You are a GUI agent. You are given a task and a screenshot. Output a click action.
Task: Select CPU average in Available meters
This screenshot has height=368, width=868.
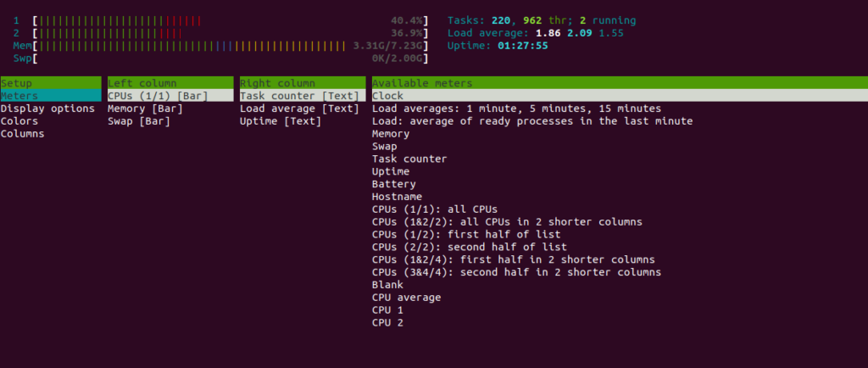[407, 298]
